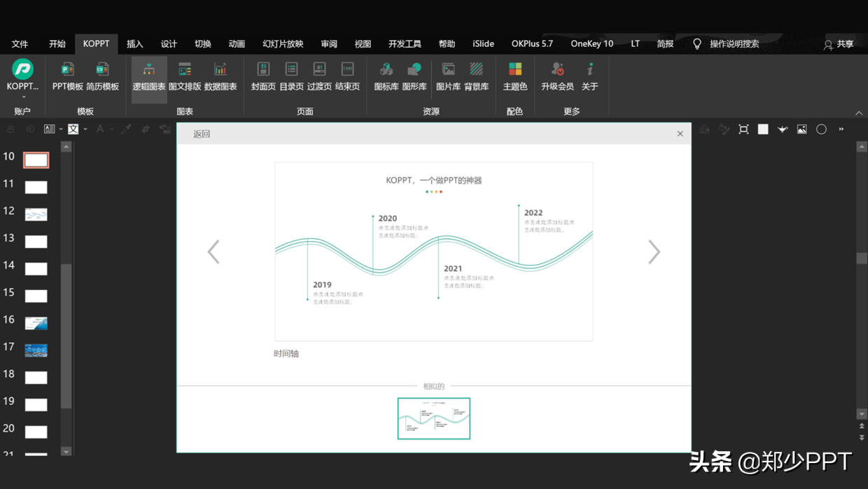Open the 图片库 picture library
The height and width of the screenshot is (489, 868).
point(448,76)
